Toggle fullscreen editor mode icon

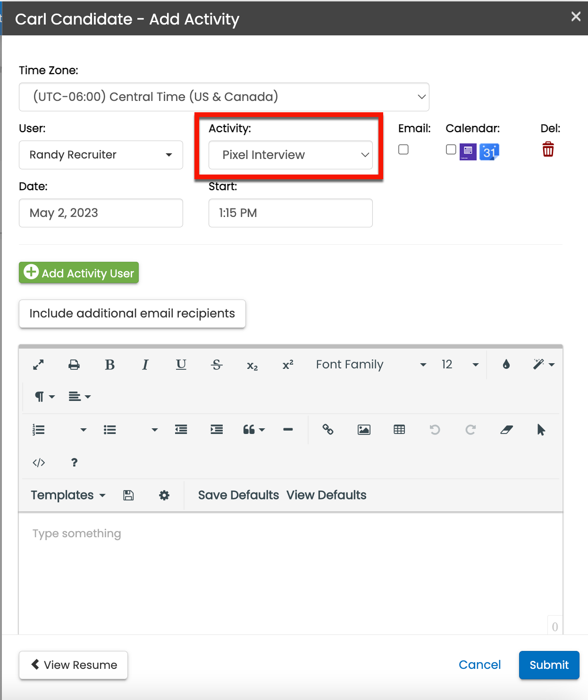[x=38, y=365]
